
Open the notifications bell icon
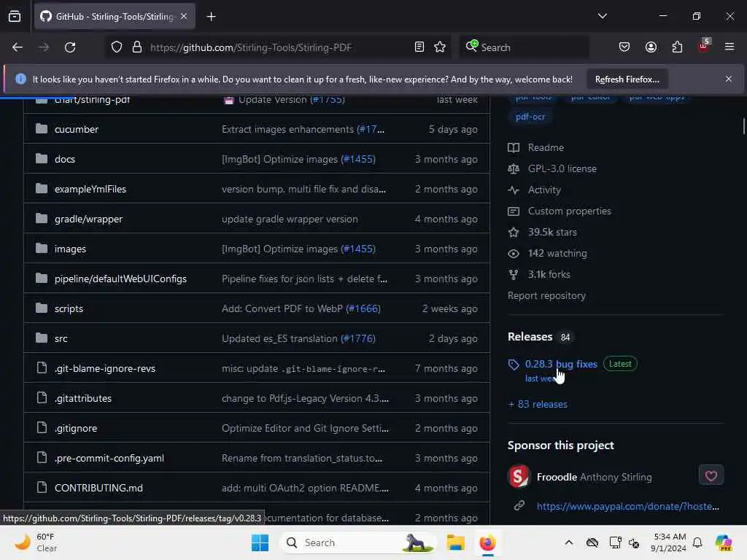697,542
